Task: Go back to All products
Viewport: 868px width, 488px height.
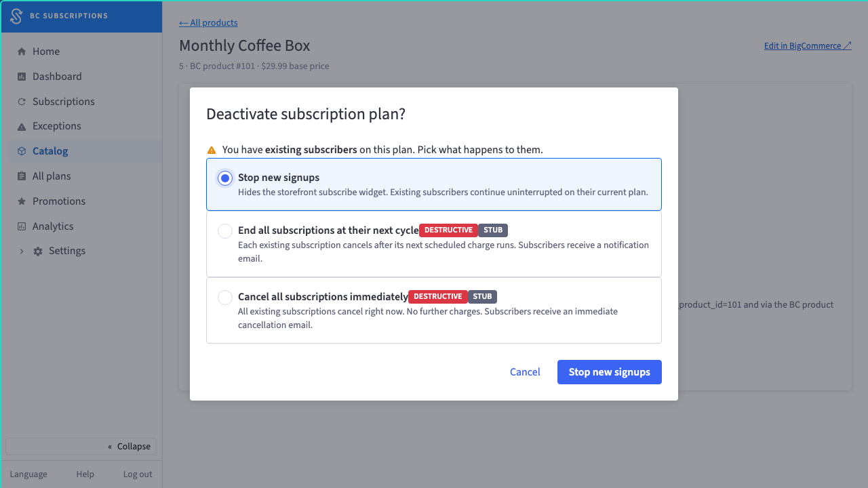Action: click(x=208, y=23)
